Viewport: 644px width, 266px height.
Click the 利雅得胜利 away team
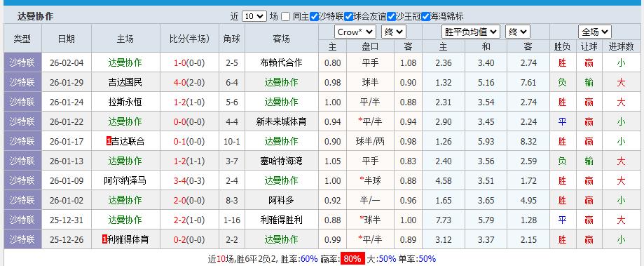click(x=281, y=220)
